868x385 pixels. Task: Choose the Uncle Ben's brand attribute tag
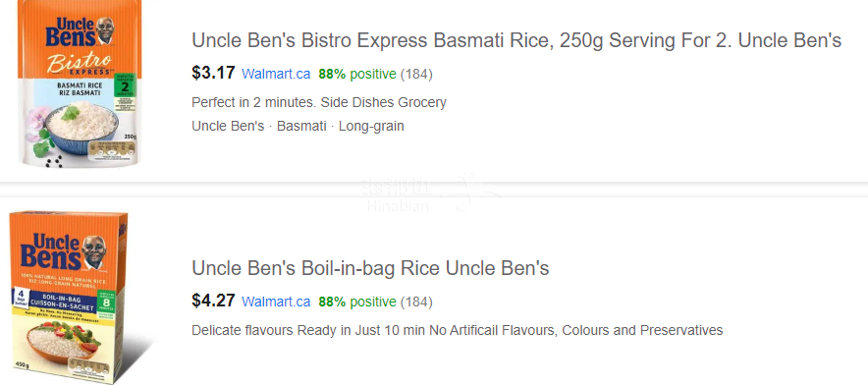coord(228,127)
